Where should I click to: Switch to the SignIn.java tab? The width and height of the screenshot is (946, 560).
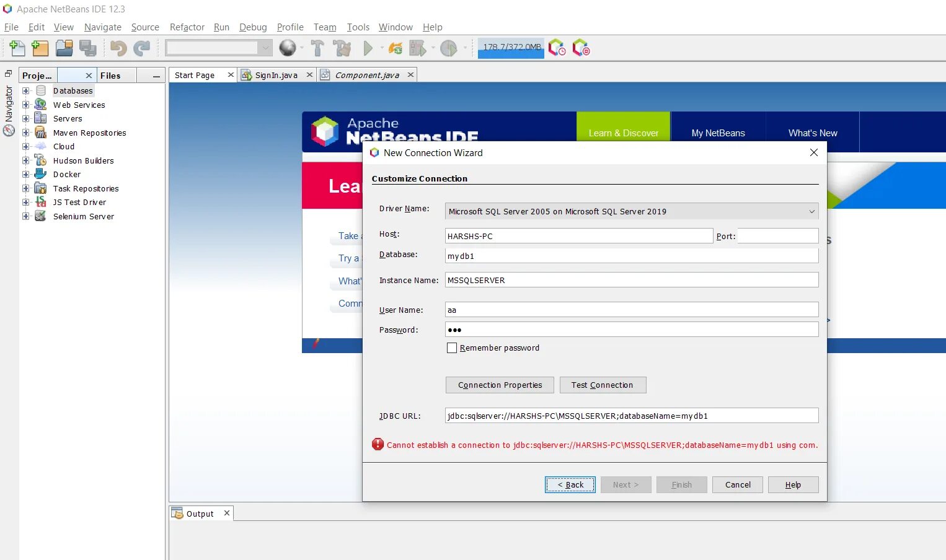276,75
